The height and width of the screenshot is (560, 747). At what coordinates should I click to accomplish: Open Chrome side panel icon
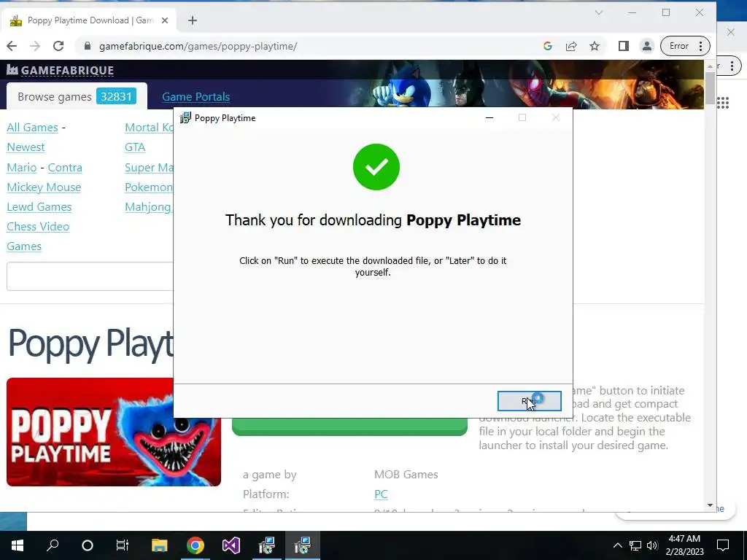coord(623,46)
